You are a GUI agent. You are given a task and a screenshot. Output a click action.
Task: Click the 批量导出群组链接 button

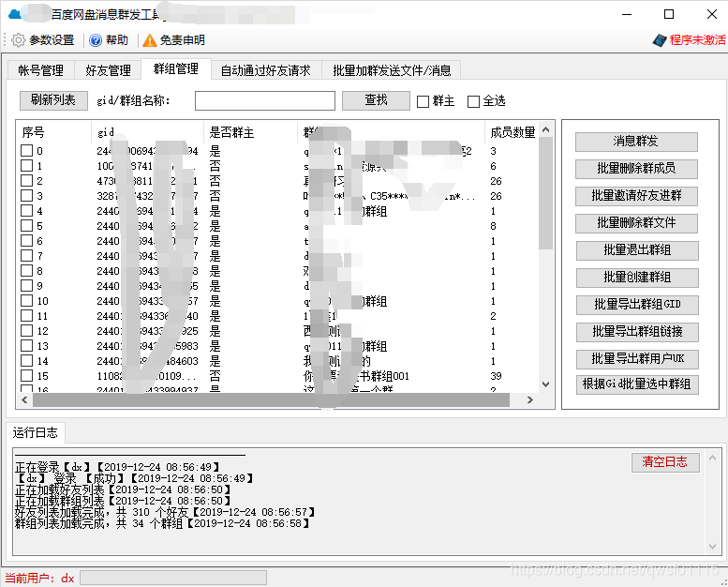coord(637,332)
